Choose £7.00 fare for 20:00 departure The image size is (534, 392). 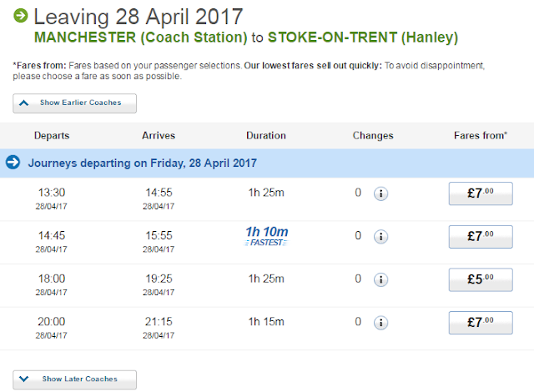tap(481, 322)
